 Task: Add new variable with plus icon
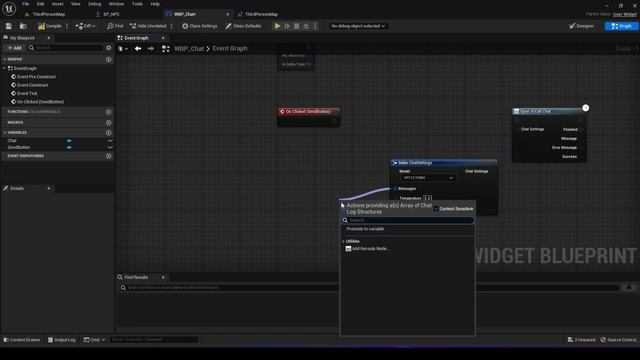pyautogui.click(x=109, y=133)
